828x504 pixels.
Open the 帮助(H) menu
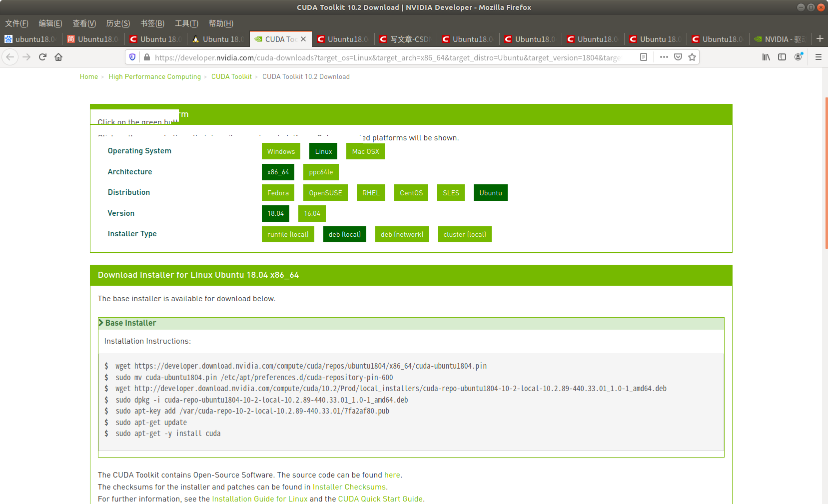pyautogui.click(x=221, y=23)
